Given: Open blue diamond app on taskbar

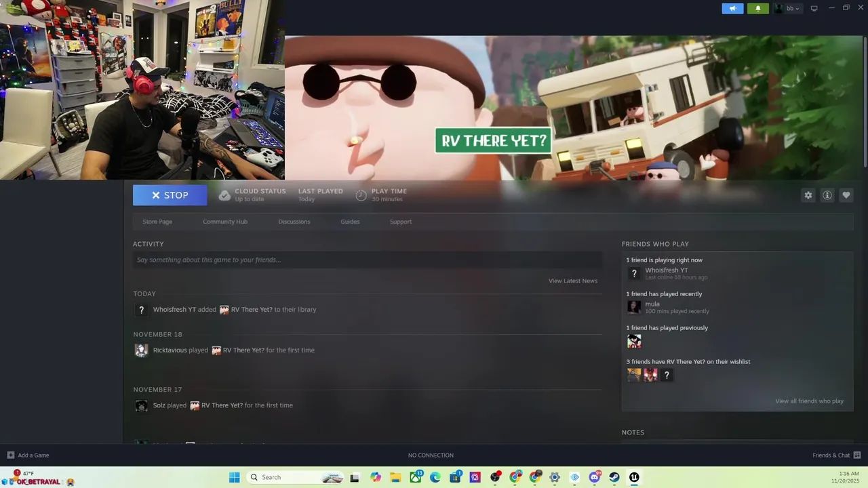Looking at the screenshot, I should click(575, 477).
